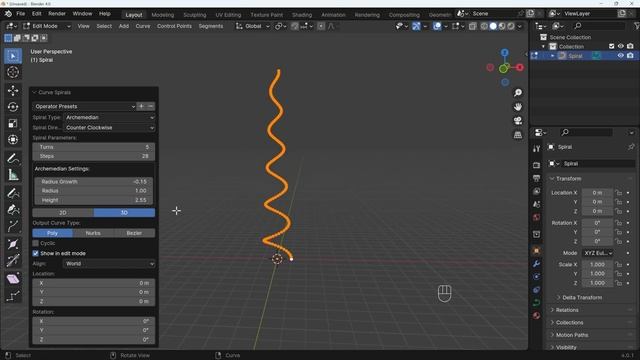Screen dimensions: 640x360
Task: Select the Draw curve tool
Action: click(x=13, y=193)
